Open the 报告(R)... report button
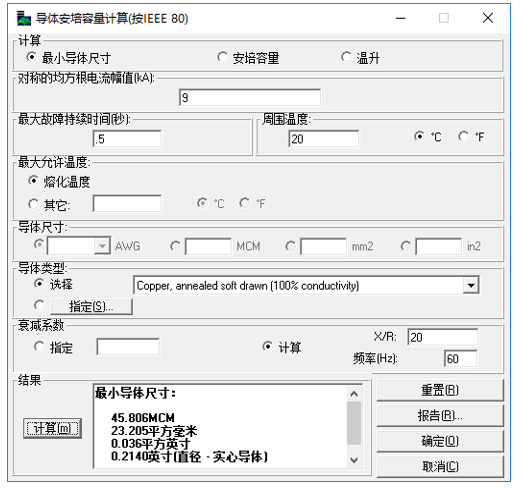This screenshot has width=524, height=488. pos(440,415)
